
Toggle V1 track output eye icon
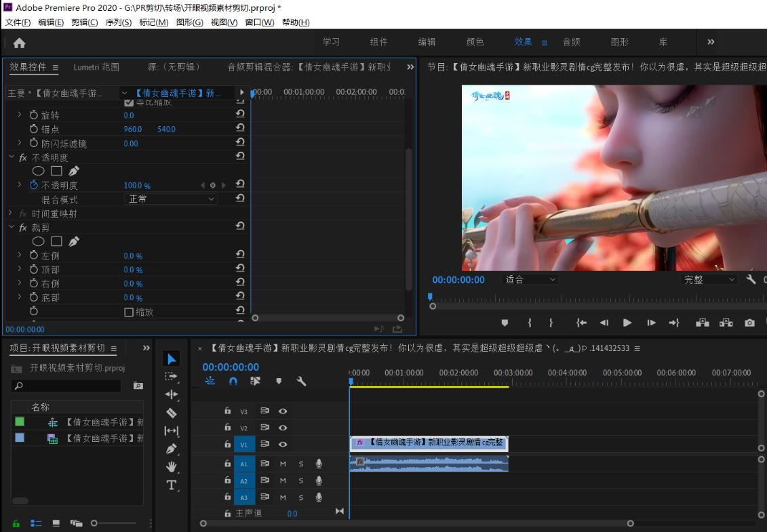[x=283, y=445]
